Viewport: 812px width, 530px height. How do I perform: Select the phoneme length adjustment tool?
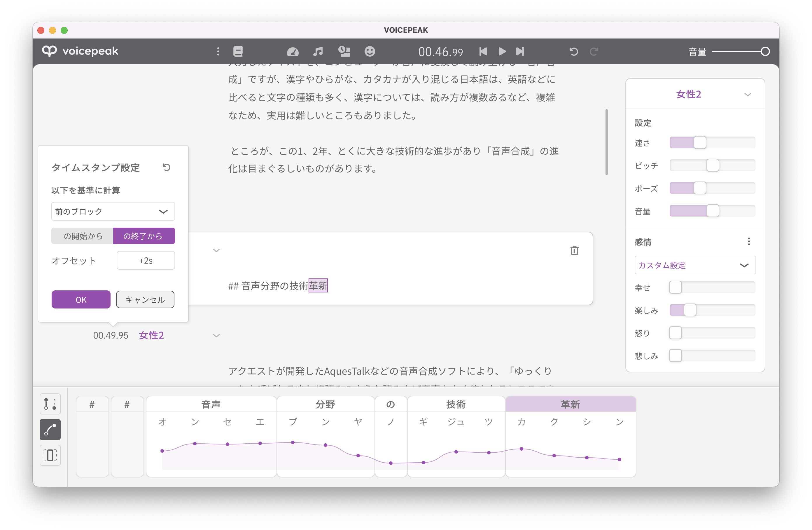pos(50,455)
